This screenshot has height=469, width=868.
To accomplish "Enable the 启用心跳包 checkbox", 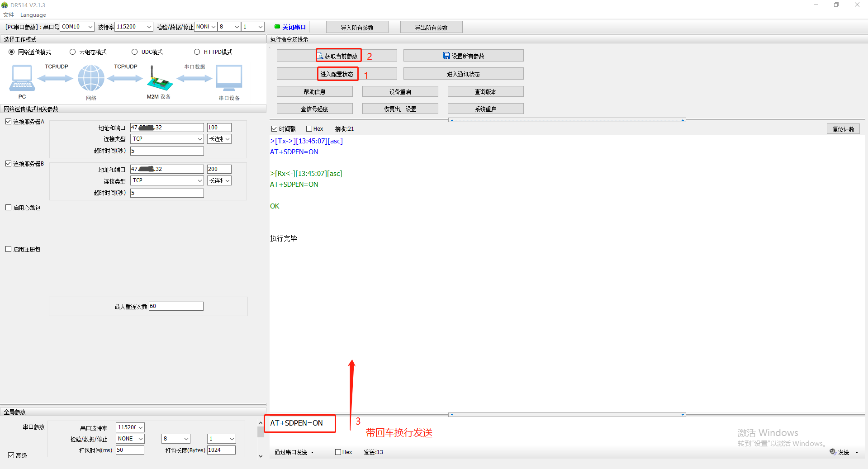I will pyautogui.click(x=9, y=208).
